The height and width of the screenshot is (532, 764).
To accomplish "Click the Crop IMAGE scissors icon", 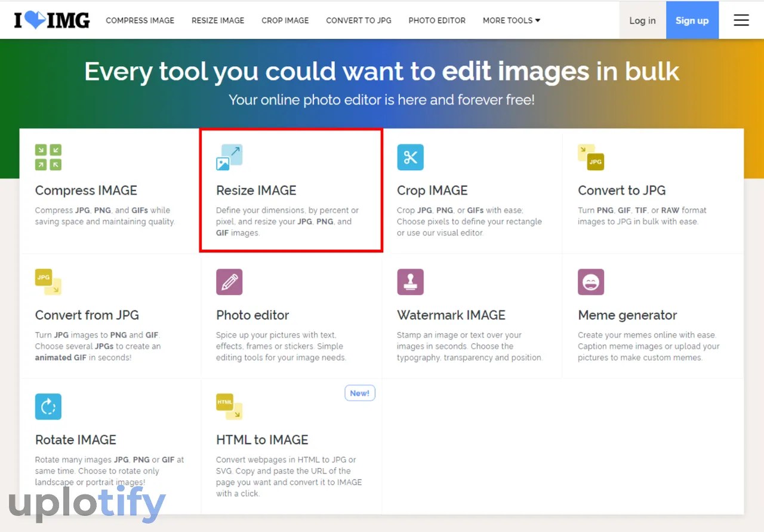I will pyautogui.click(x=410, y=158).
